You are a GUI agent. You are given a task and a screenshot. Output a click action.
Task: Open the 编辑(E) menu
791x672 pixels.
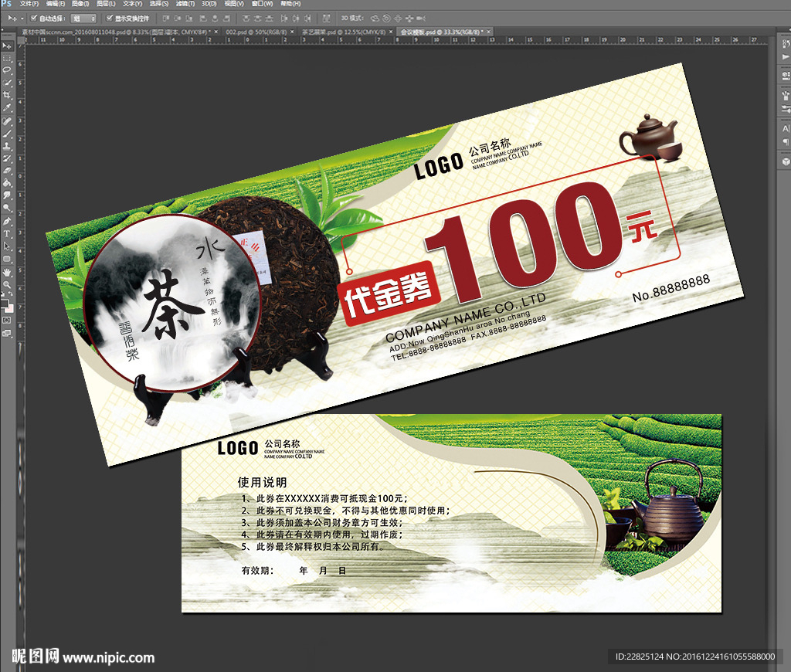click(x=56, y=4)
